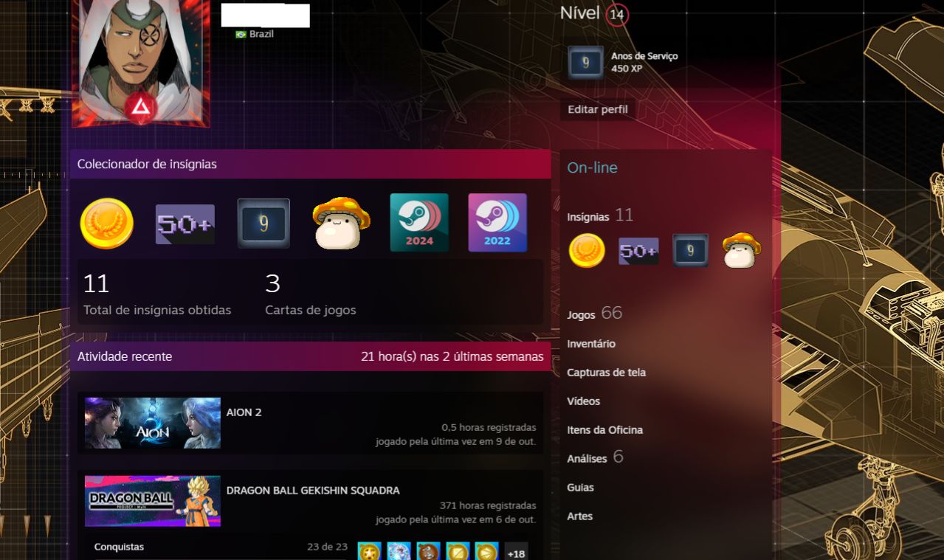The image size is (944, 560).
Task: Open the Anos de Serviço badge icon
Action: coord(585,63)
